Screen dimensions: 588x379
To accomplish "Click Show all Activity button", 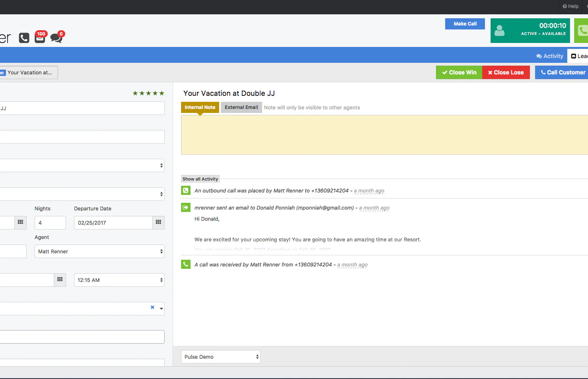I will [x=200, y=179].
